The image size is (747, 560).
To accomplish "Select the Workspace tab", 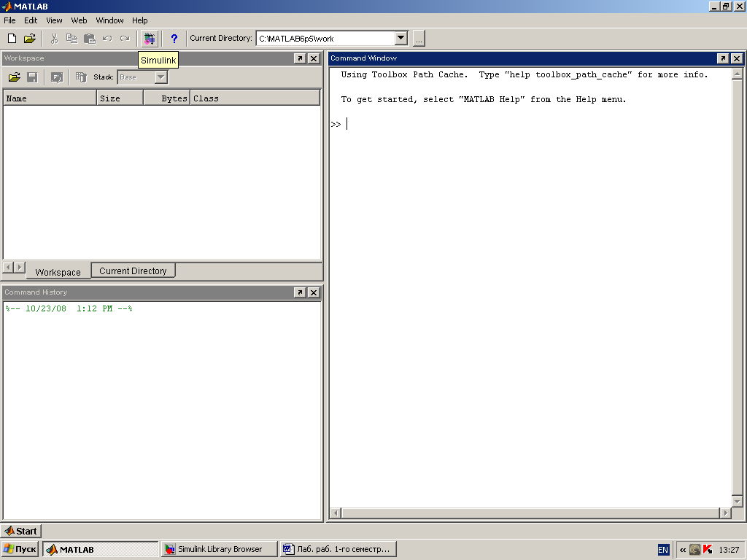I will click(x=58, y=272).
